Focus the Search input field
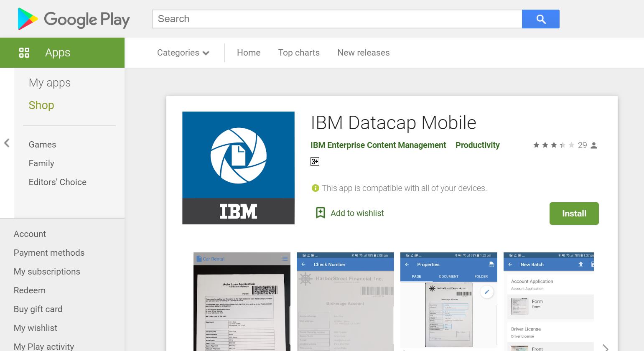Image resolution: width=644 pixels, height=351 pixels. (x=337, y=19)
